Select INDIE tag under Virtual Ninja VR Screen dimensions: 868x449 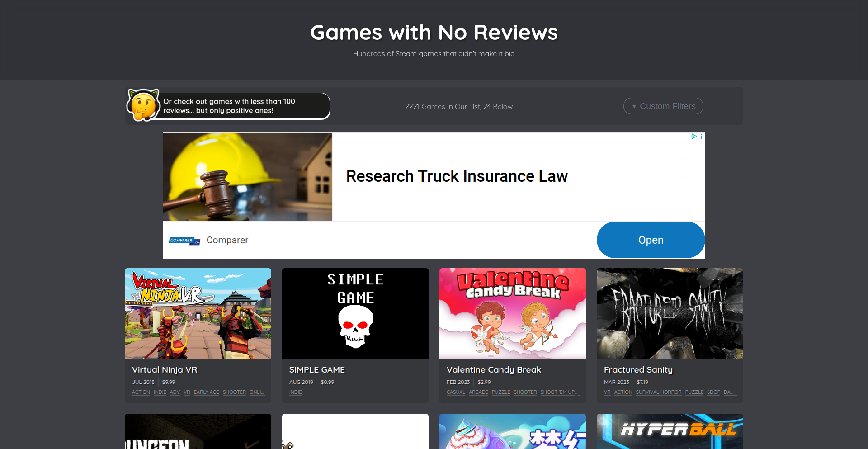click(160, 392)
